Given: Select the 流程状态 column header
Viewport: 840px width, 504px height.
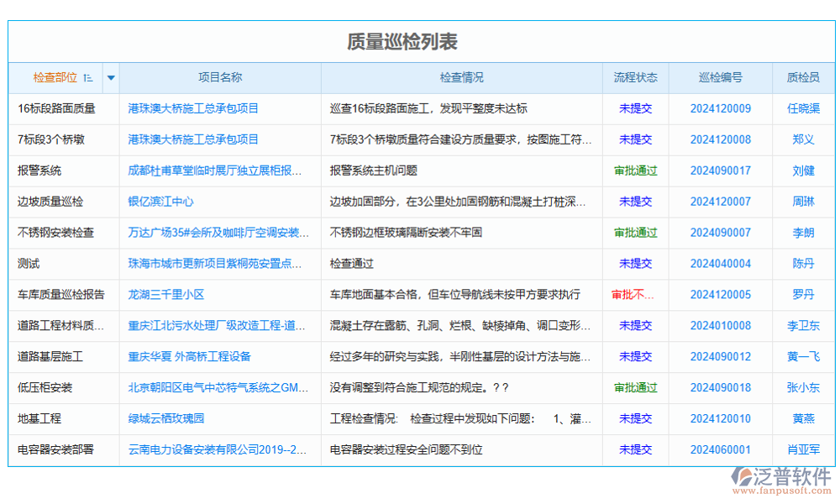Looking at the screenshot, I should pos(635,77).
